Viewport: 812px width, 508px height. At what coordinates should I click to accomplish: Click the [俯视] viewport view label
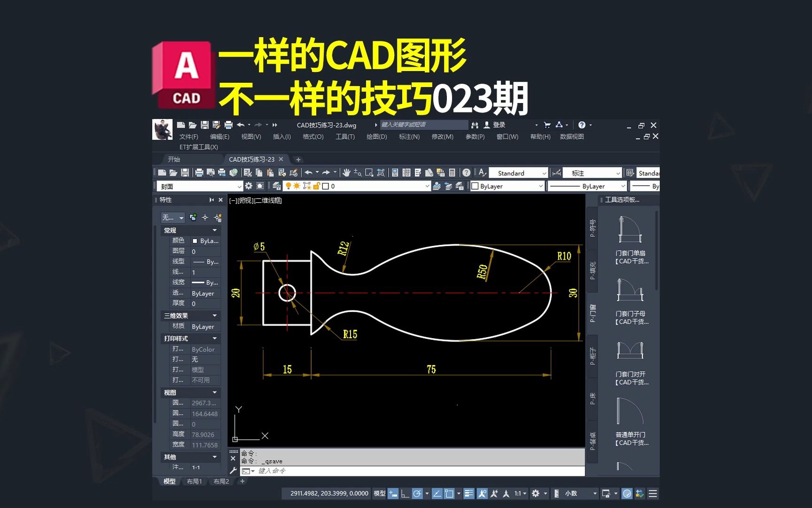(245, 200)
